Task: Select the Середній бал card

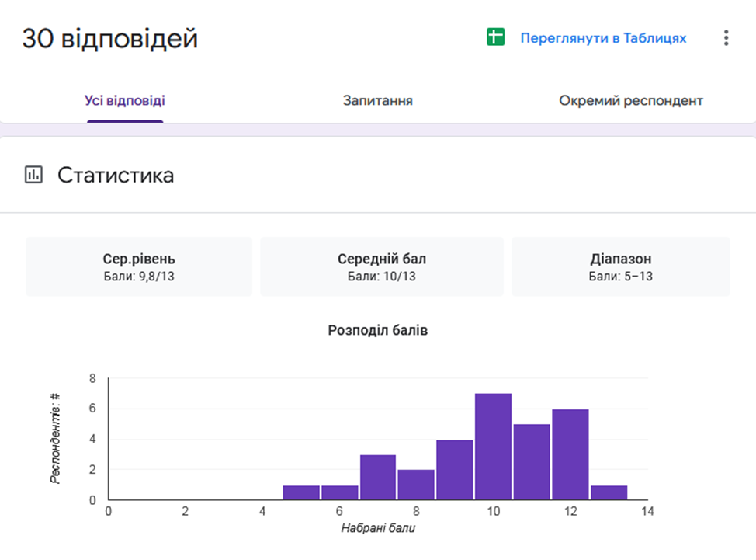Action: point(381,266)
